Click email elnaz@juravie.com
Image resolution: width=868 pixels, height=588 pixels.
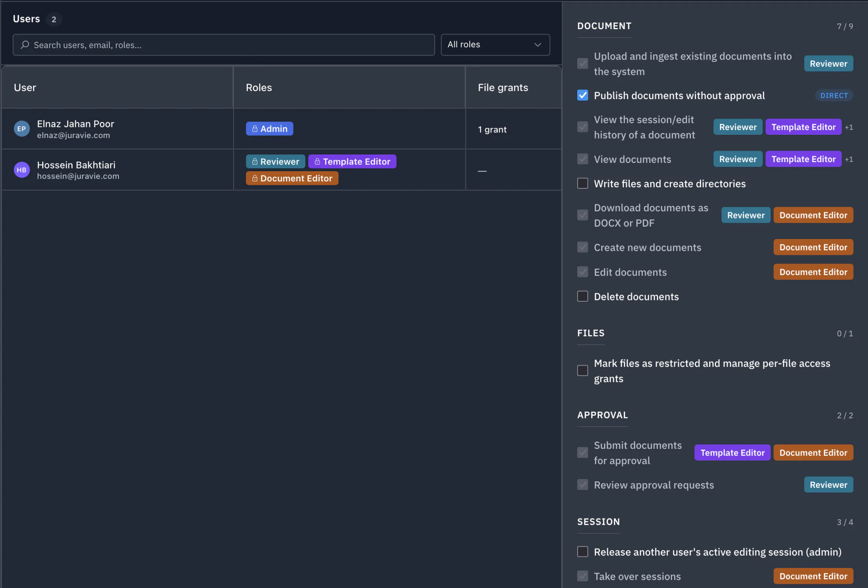coord(73,135)
